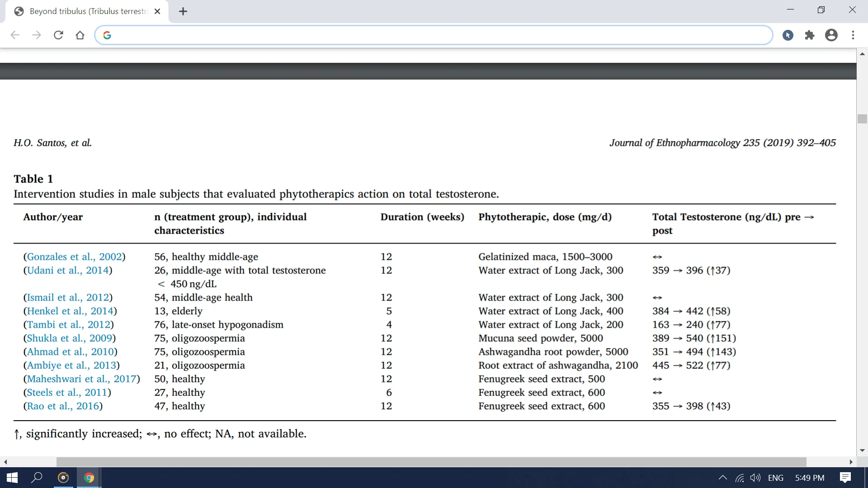868x488 pixels.
Task: Click Mucuna seed powder, 5000 cell
Action: [x=541, y=338]
